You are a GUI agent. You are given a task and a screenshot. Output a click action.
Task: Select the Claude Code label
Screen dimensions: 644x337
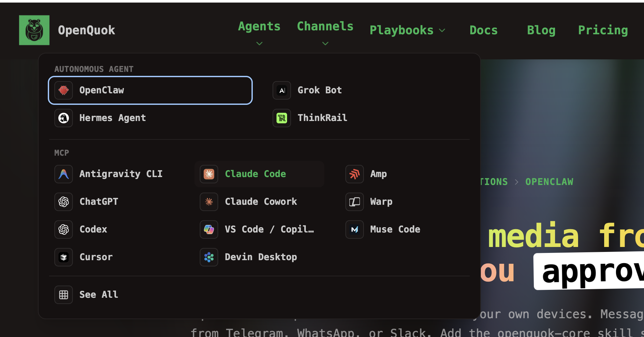click(x=255, y=174)
